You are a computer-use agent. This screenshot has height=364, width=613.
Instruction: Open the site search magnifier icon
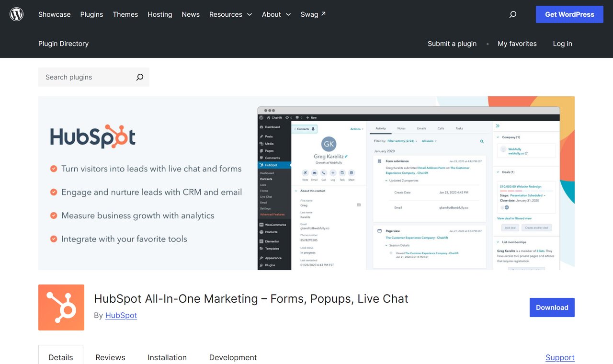coord(513,14)
